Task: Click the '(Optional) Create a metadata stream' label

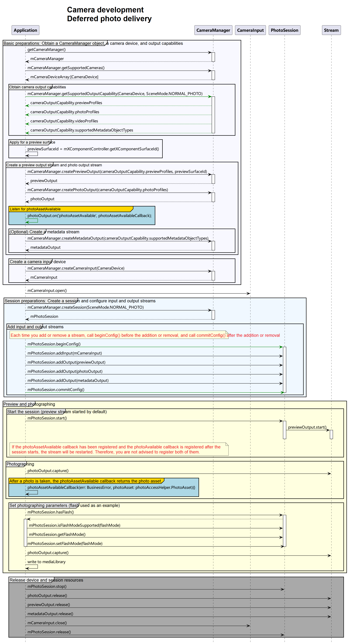Action: [x=44, y=232]
